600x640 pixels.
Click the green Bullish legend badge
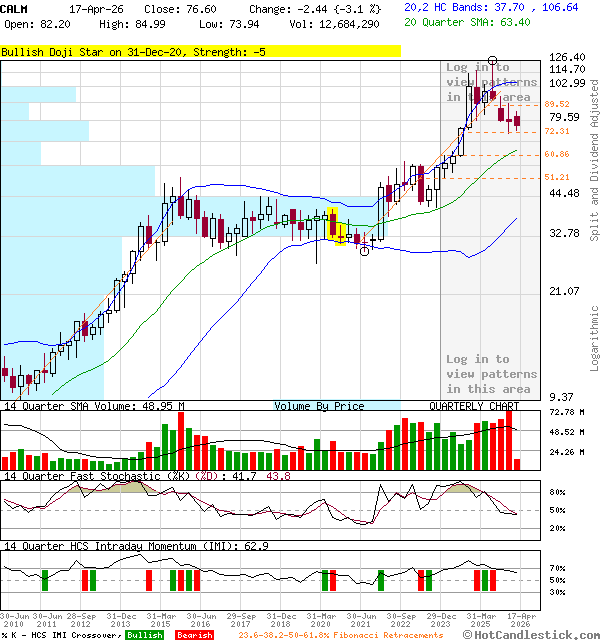(x=145, y=634)
